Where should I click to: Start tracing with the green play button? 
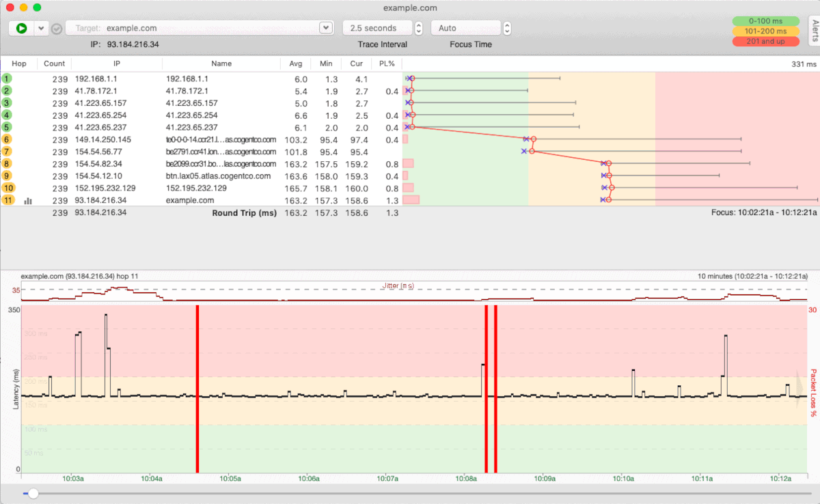[x=20, y=27]
